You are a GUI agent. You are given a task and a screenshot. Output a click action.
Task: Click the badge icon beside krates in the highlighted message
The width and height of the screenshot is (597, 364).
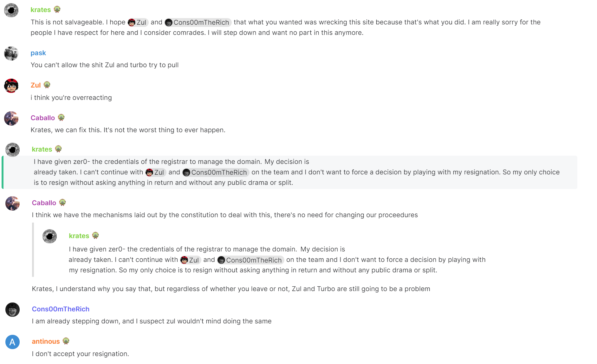(58, 149)
